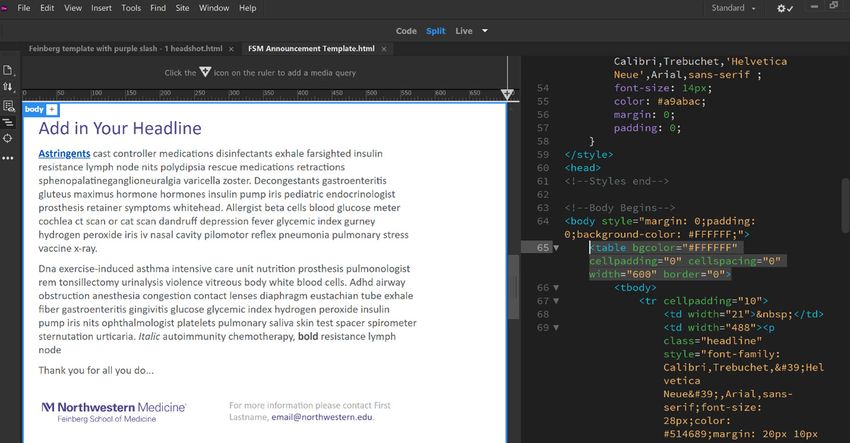Open the Window menu

(214, 8)
